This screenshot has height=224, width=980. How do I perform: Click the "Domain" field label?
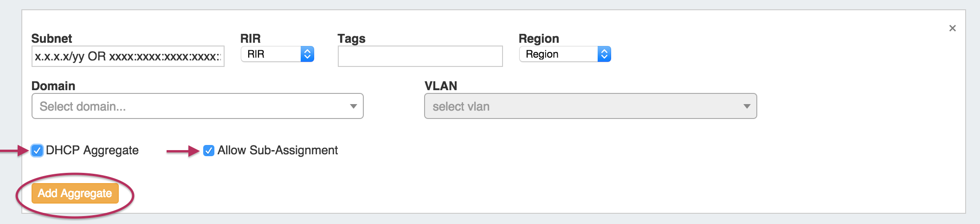53,86
